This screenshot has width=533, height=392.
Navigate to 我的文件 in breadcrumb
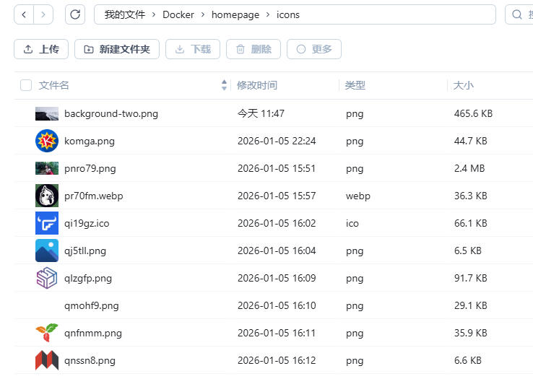tap(125, 14)
